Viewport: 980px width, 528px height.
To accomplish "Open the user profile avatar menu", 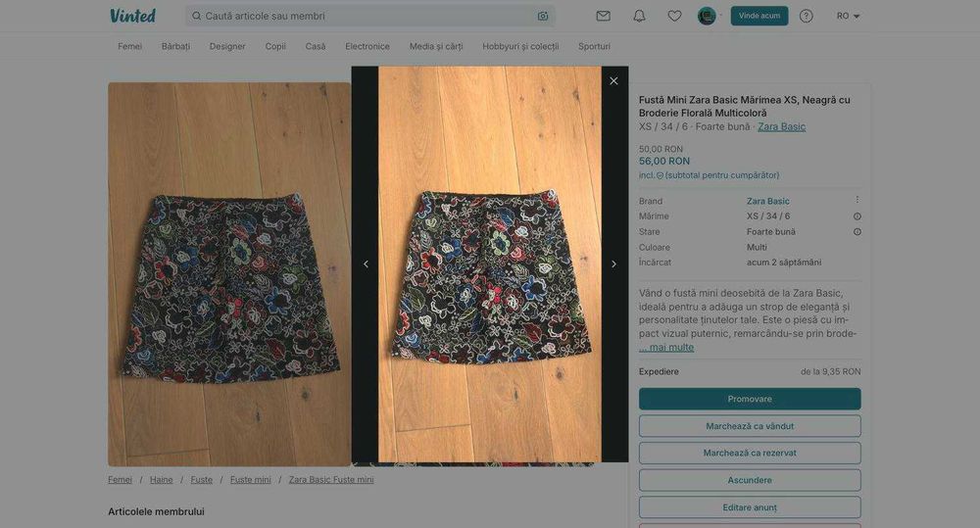I will pyautogui.click(x=707, y=16).
